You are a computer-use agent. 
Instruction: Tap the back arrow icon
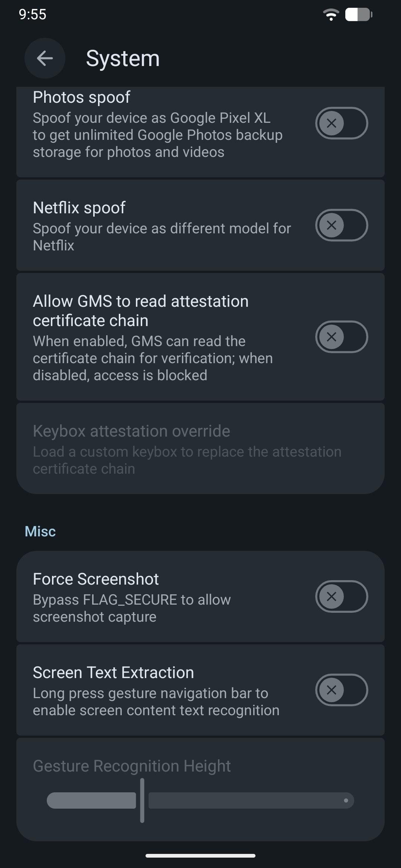click(45, 58)
